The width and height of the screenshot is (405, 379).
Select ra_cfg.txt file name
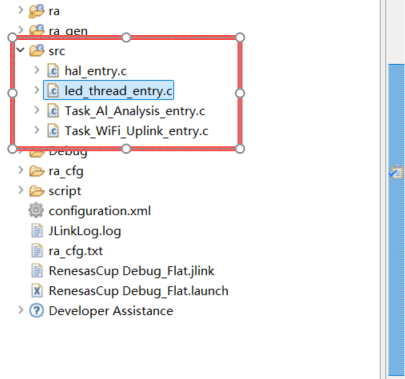point(76,251)
